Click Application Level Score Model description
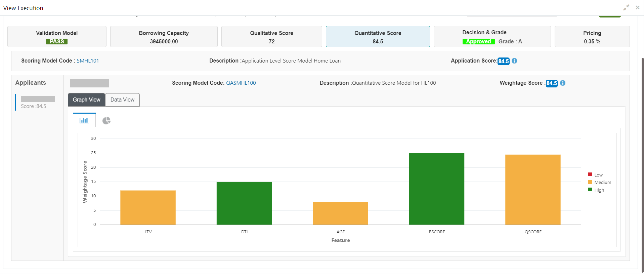The height and width of the screenshot is (274, 644). tap(291, 61)
